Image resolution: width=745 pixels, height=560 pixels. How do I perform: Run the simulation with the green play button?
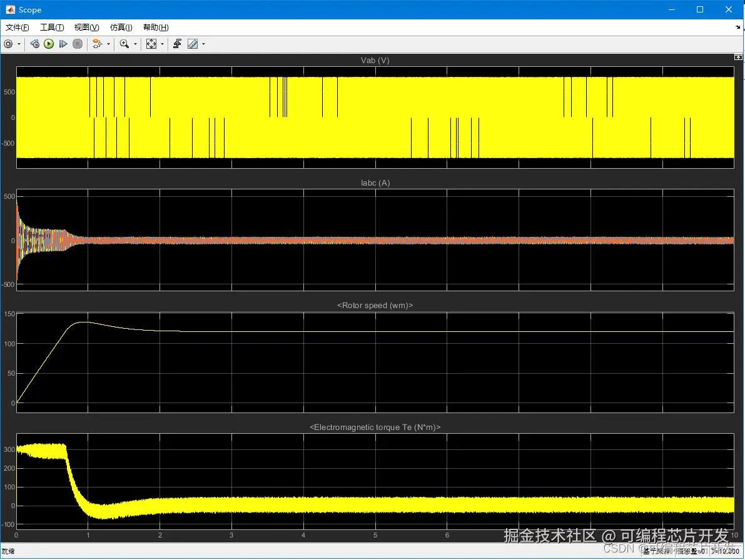pos(49,44)
